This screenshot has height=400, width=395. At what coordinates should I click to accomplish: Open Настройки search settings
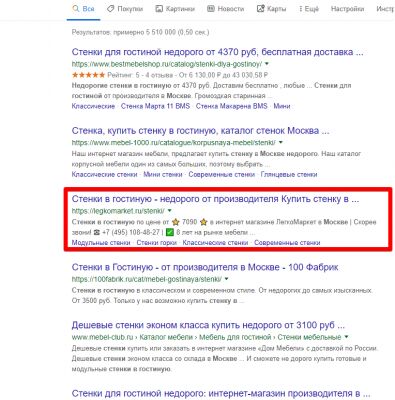point(347,9)
